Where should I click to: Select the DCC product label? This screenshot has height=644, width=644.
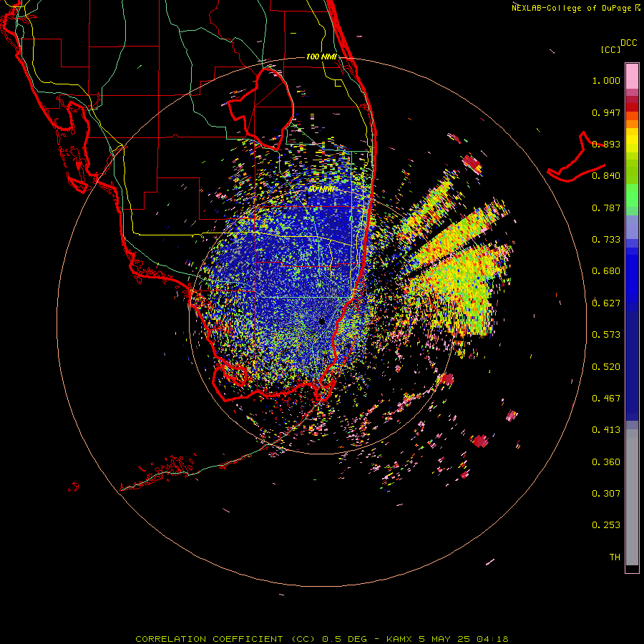pos(628,43)
